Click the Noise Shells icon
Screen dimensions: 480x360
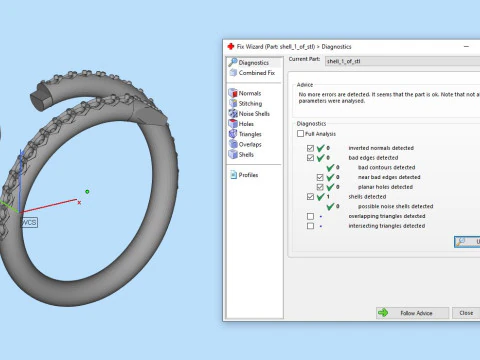point(233,113)
